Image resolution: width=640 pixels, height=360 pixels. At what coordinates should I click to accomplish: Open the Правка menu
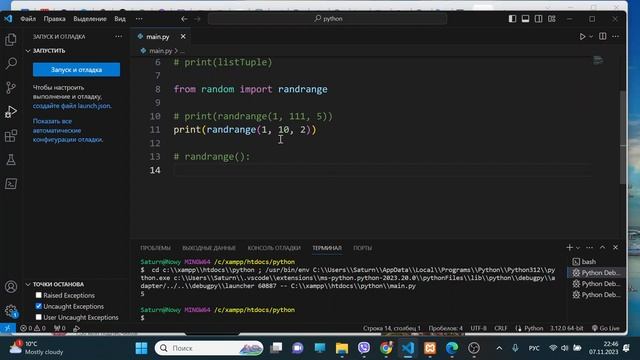[x=54, y=19]
